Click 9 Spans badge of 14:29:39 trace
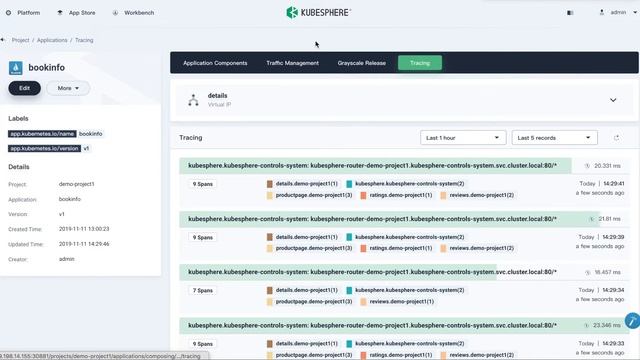 (x=203, y=237)
